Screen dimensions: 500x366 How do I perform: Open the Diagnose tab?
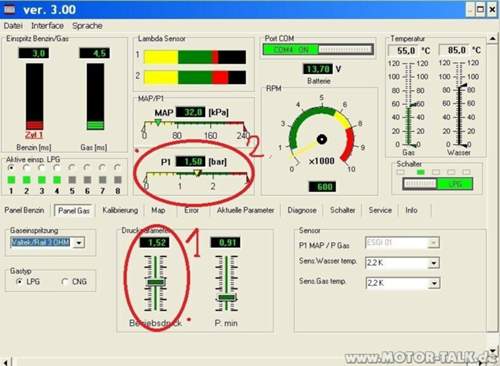click(x=302, y=210)
